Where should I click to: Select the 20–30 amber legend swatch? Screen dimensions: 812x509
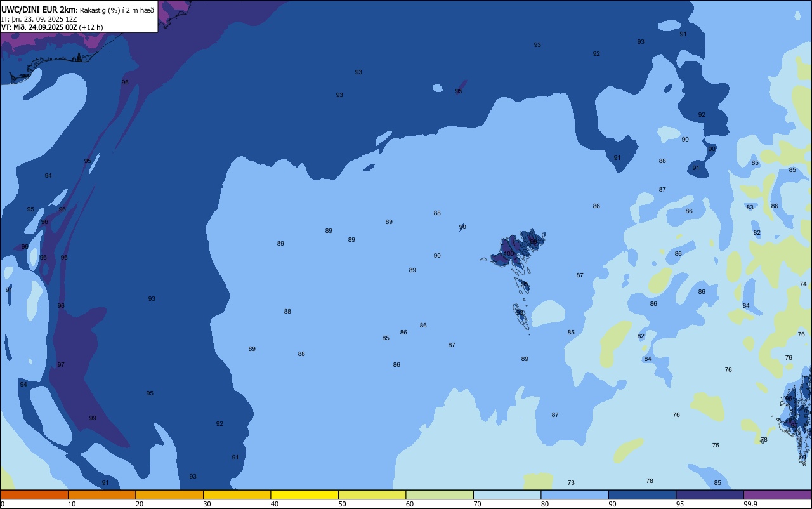tap(169, 494)
